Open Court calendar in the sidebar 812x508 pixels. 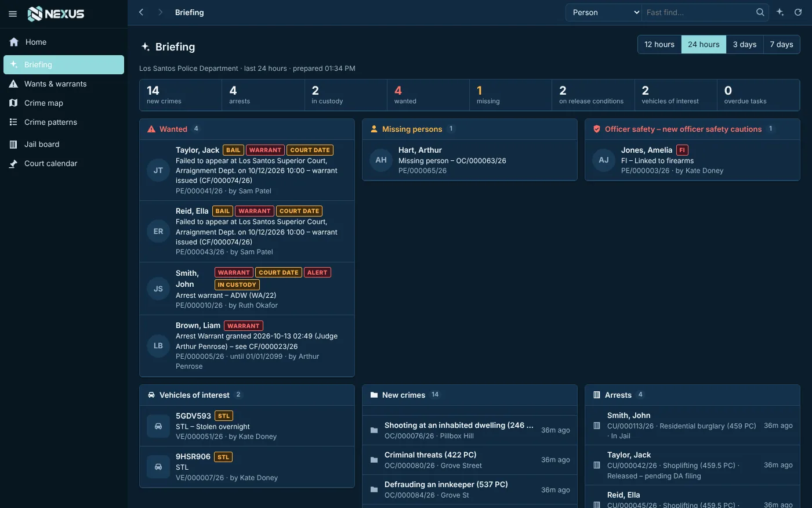(x=64, y=163)
